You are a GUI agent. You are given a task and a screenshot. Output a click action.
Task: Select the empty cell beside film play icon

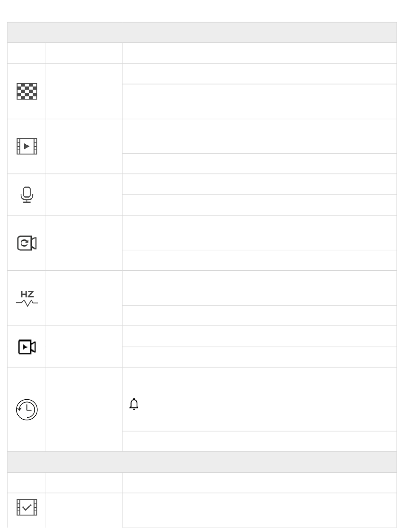tap(84, 146)
